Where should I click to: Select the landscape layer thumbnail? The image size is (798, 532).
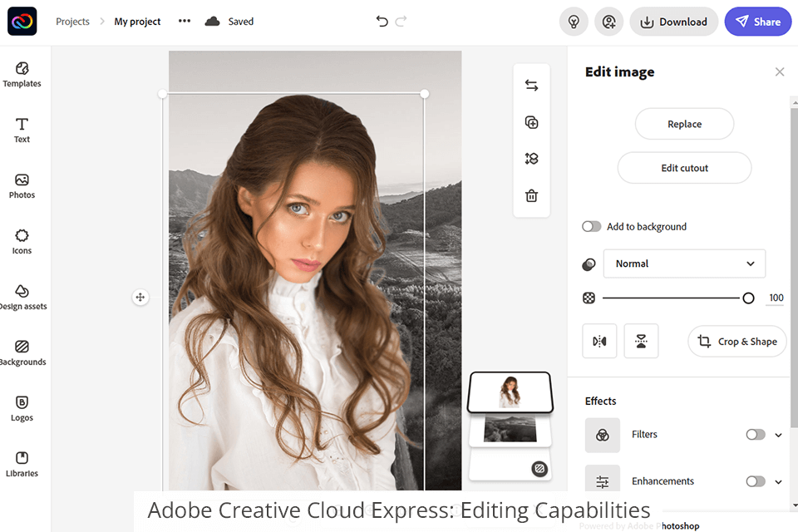[x=510, y=429]
